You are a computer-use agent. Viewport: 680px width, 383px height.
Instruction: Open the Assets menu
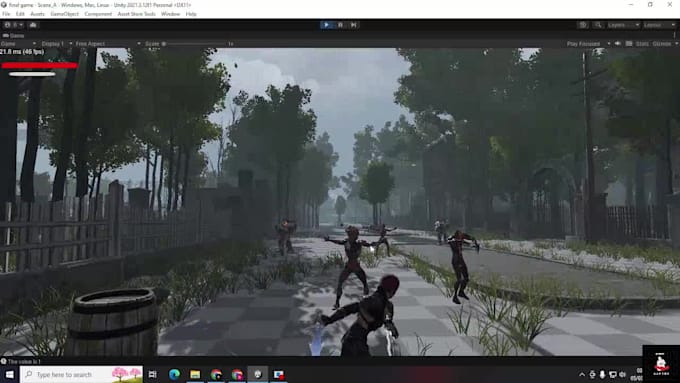tap(37, 14)
